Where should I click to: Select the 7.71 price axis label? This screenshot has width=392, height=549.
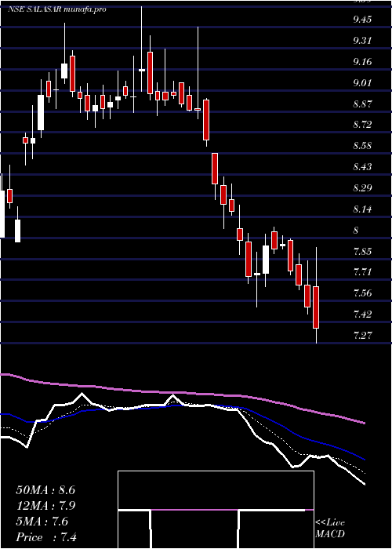tap(362, 272)
